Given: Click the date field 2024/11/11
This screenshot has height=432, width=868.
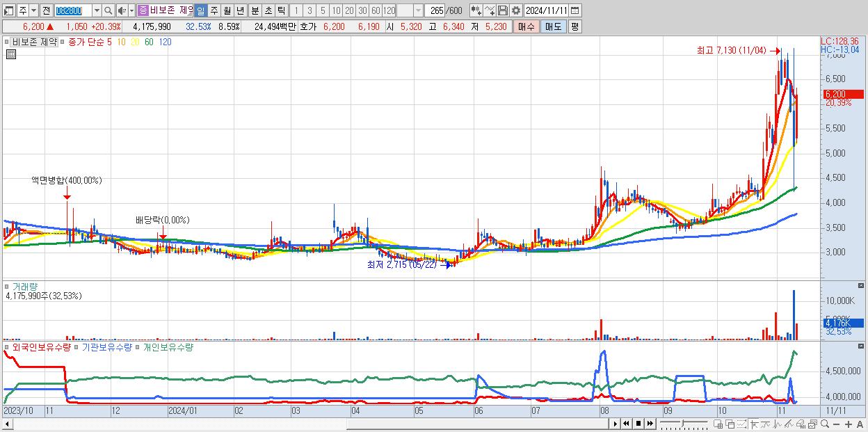Looking at the screenshot, I should click(547, 10).
